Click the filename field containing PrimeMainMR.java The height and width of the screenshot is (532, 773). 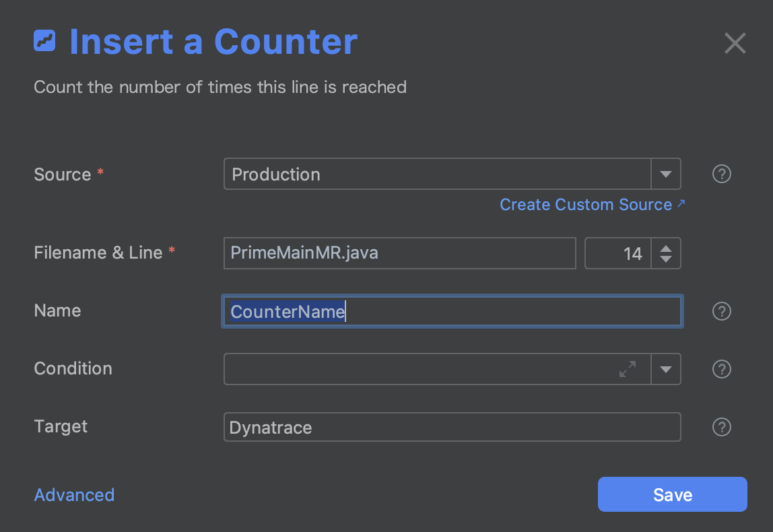pyautogui.click(x=399, y=253)
